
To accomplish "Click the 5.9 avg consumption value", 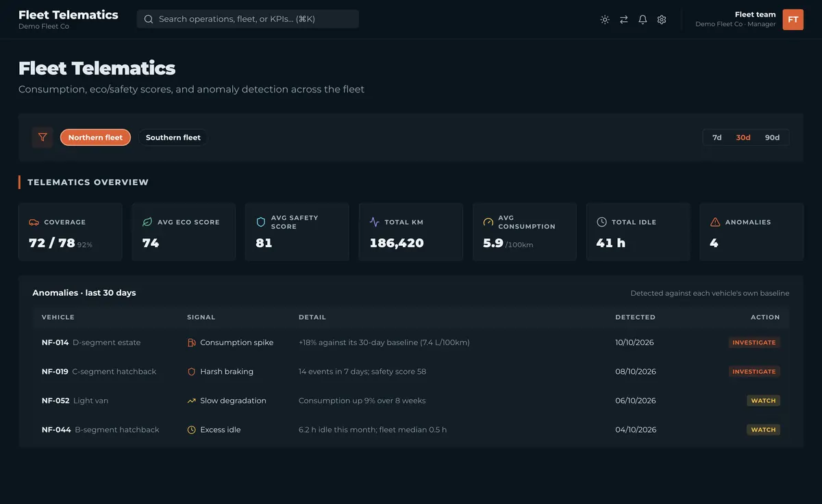I will (493, 243).
